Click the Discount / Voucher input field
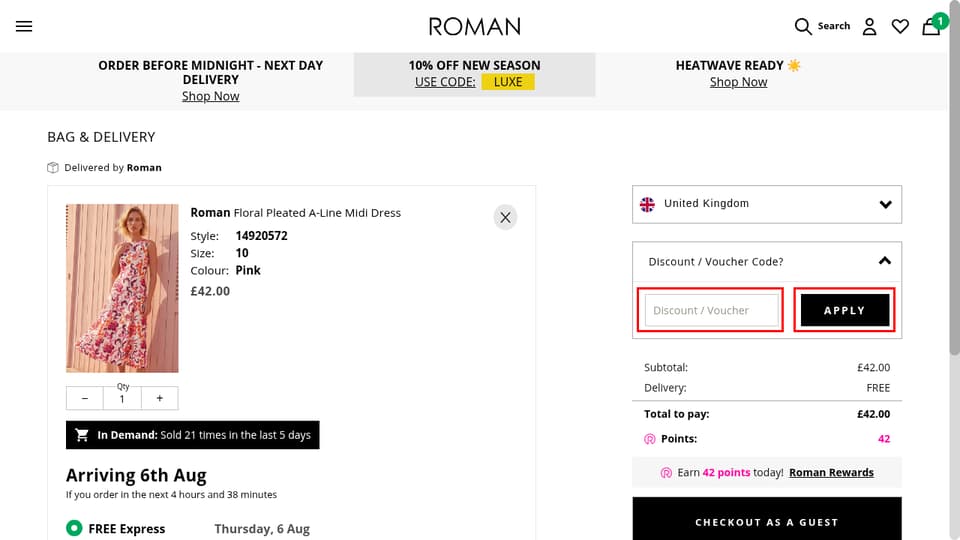 pos(711,310)
